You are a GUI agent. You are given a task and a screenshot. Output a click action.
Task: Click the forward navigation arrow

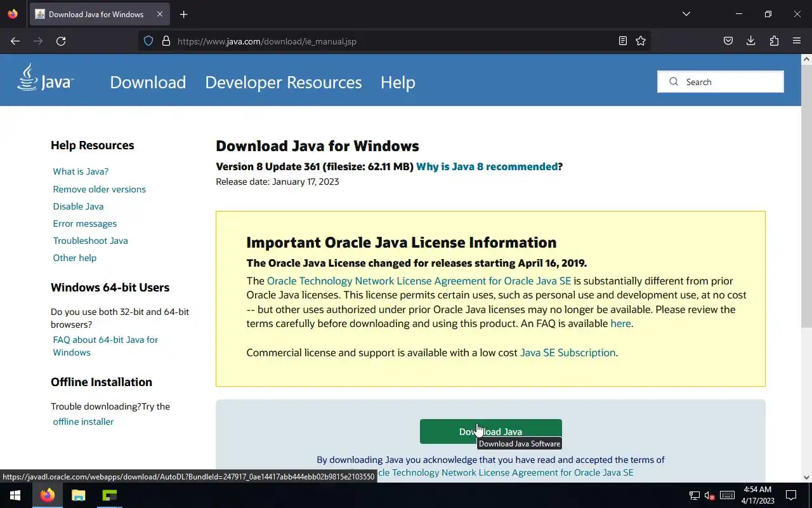click(x=38, y=41)
